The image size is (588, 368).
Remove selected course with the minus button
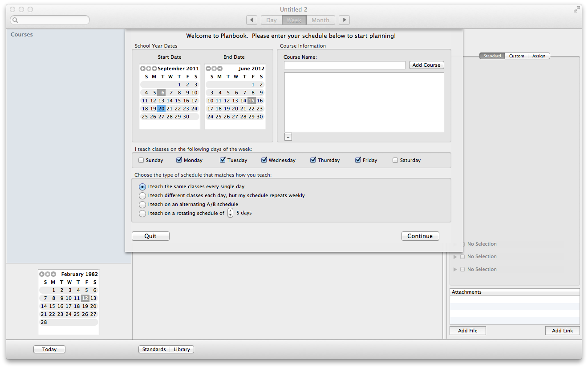point(288,137)
